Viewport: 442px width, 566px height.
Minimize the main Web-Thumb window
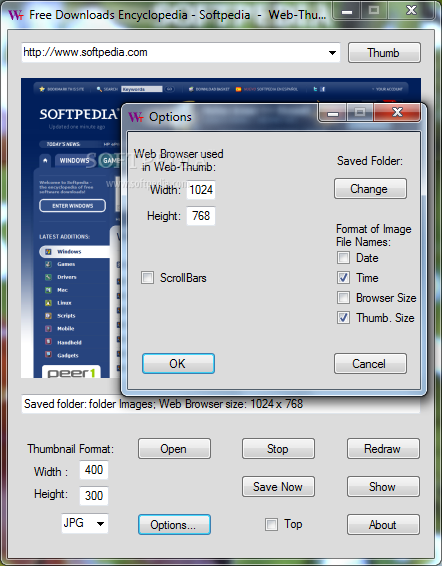tap(347, 11)
